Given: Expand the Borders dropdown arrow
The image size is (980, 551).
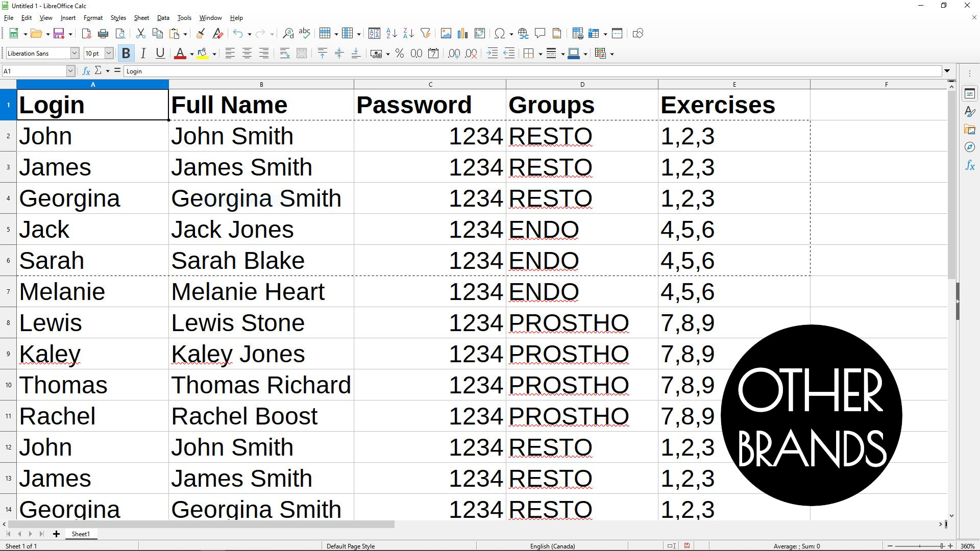Looking at the screenshot, I should pyautogui.click(x=540, y=54).
